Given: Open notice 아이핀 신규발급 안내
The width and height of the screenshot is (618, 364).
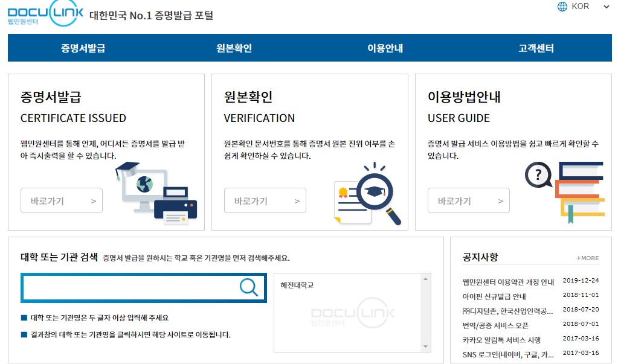Looking at the screenshot, I should (494, 296).
